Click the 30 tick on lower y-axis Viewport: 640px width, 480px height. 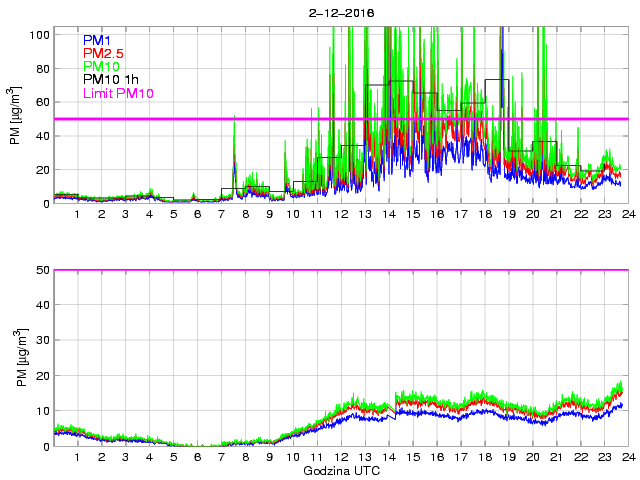pos(41,340)
